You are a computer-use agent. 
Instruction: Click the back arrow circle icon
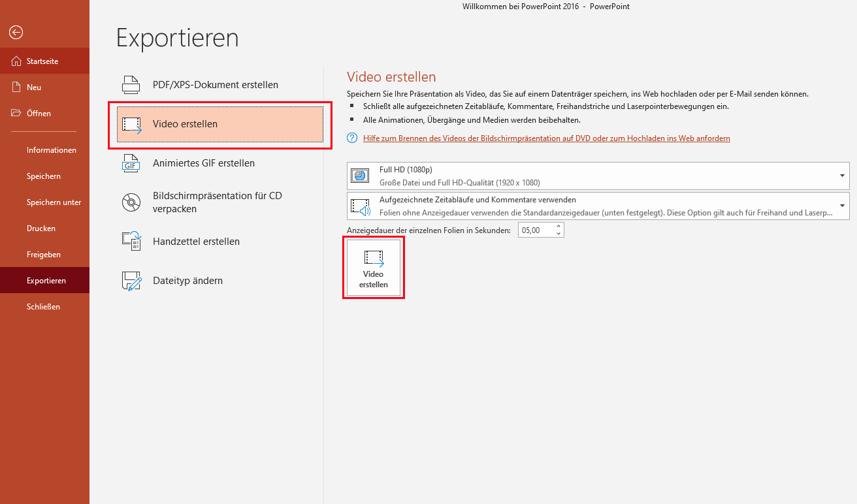(16, 33)
